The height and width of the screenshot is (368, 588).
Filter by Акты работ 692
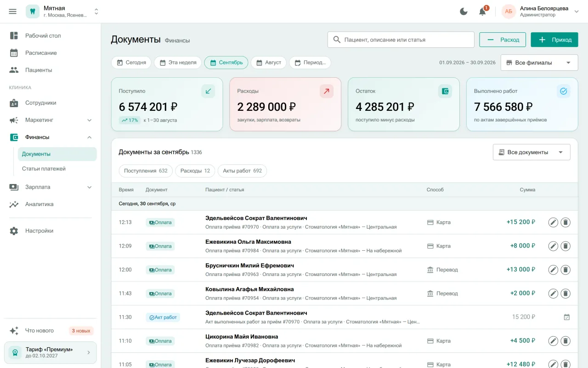[x=242, y=171]
